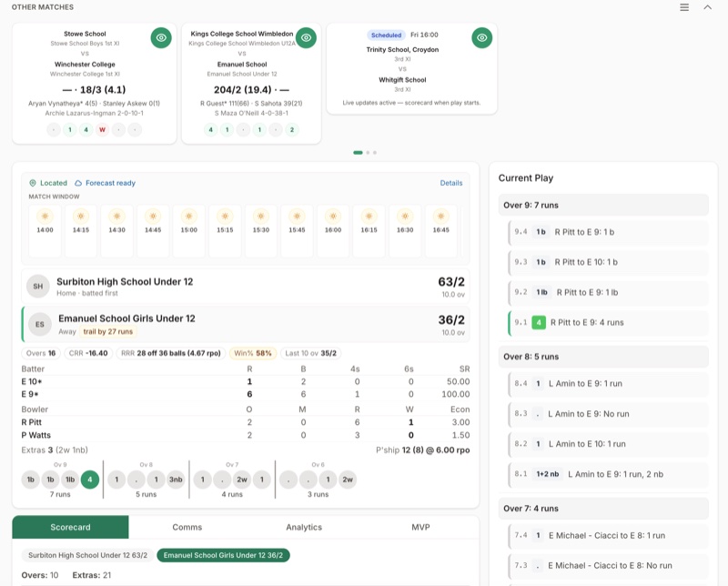
Task: Click the Located pin icon
Action: coord(33,183)
